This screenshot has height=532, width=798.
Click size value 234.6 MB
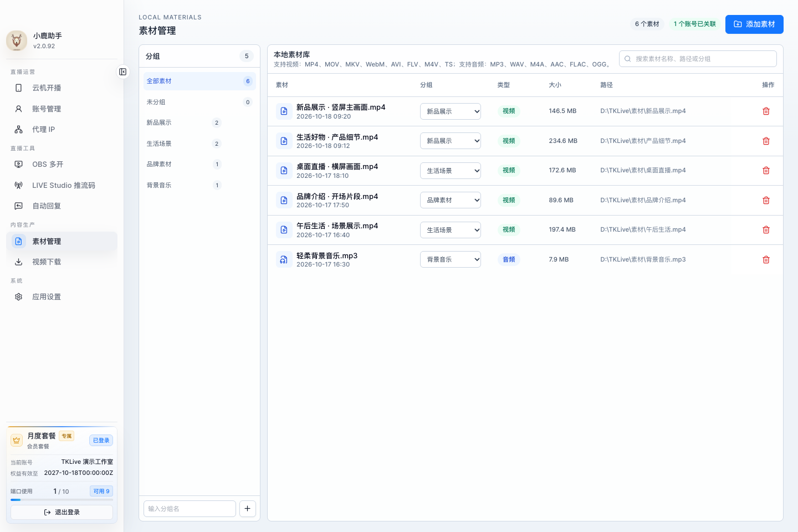click(x=563, y=141)
